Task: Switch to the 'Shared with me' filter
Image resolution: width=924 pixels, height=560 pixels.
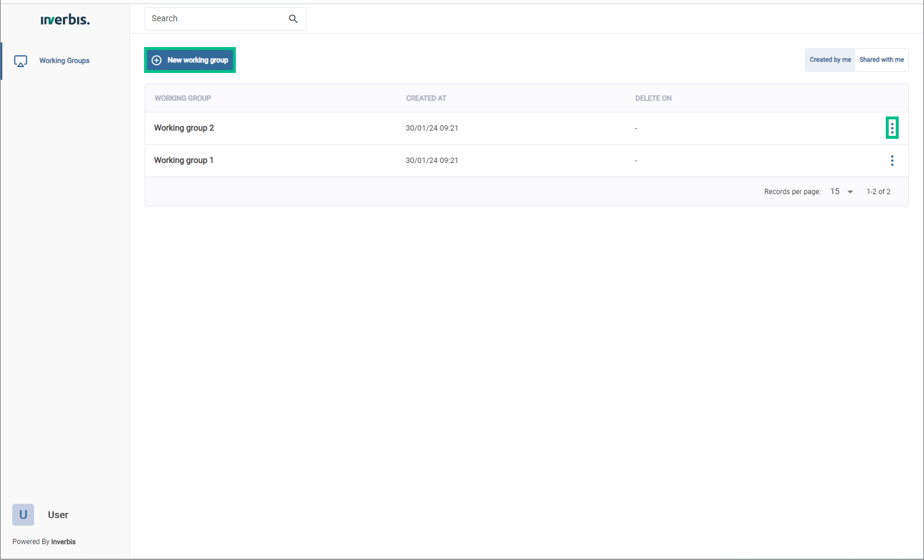Action: coord(881,60)
